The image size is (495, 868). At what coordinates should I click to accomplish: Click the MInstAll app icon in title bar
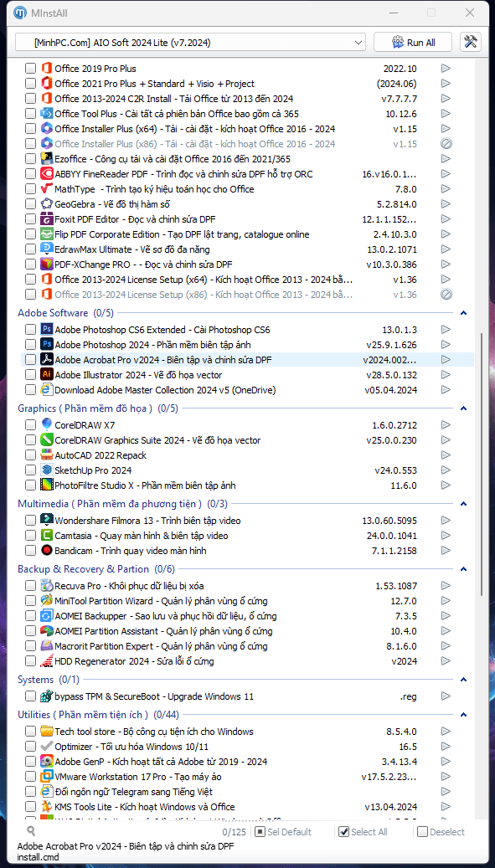tap(20, 13)
